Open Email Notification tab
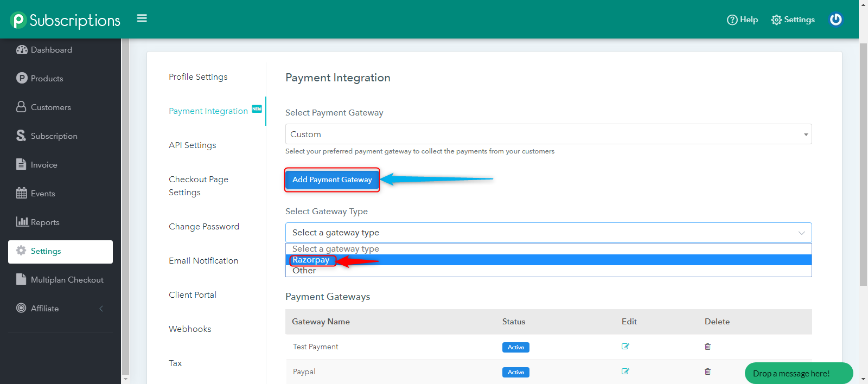 click(203, 261)
